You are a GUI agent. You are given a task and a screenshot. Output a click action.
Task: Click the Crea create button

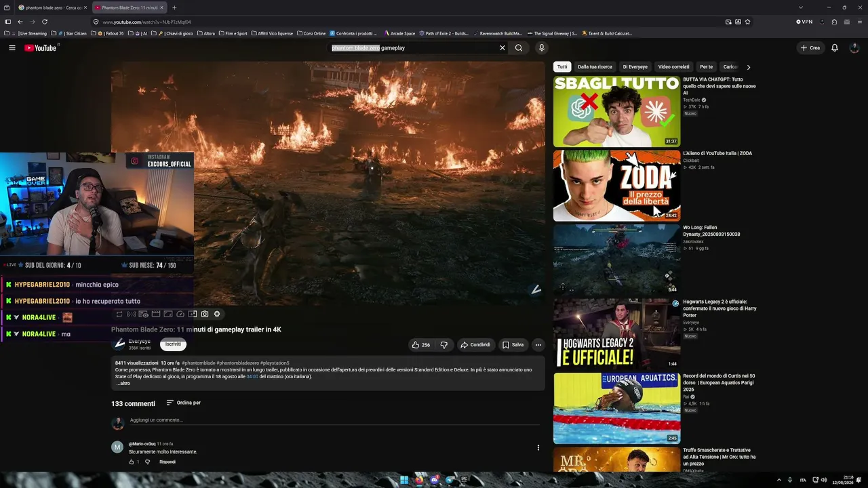click(810, 48)
